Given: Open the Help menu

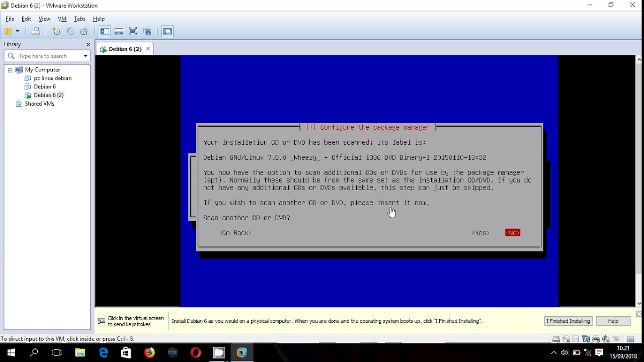Looking at the screenshot, I should [x=99, y=19].
